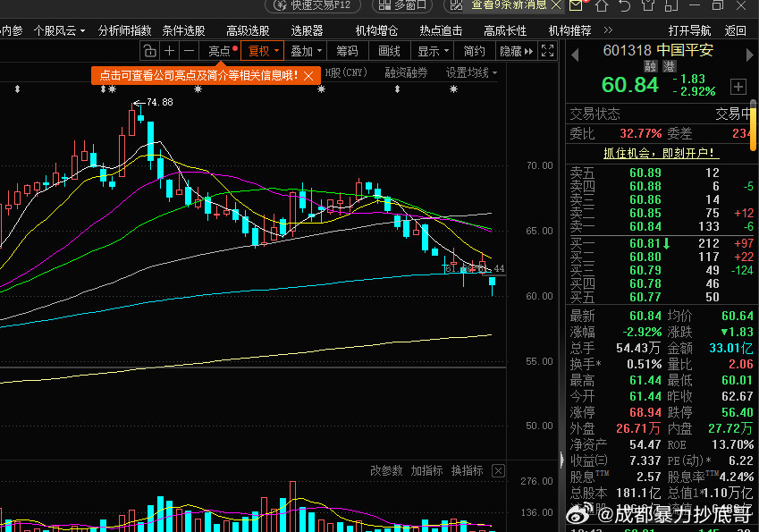Image resolution: width=759 pixels, height=532 pixels.
Task: Open the 机构推荐 menu
Action: 569,30
